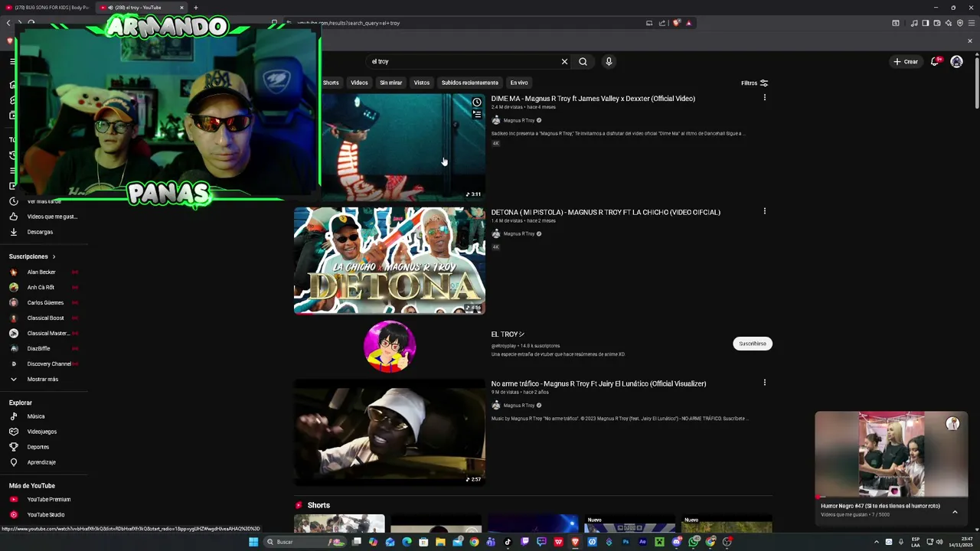
Task: Open the Windows Start menu
Action: 253,542
